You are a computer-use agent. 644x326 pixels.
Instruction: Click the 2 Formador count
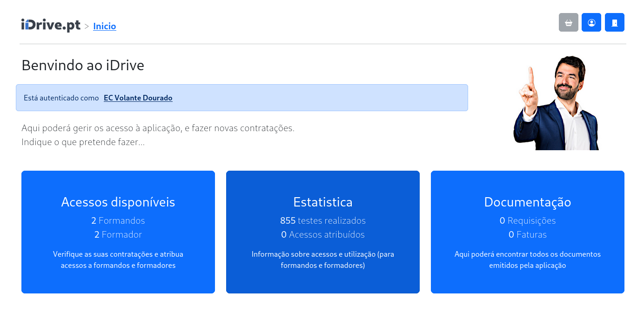pyautogui.click(x=118, y=234)
